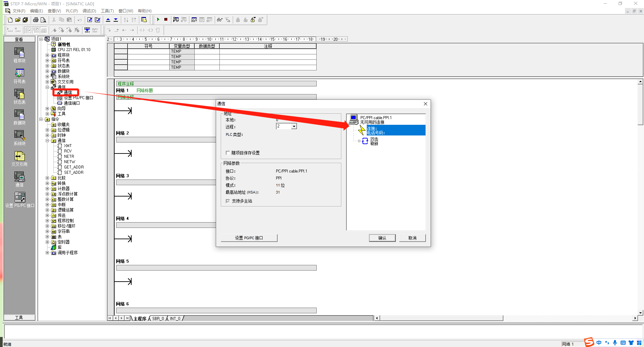Click the editor horizontal scrollbar right arrow
644x347 pixels.
pos(635,318)
